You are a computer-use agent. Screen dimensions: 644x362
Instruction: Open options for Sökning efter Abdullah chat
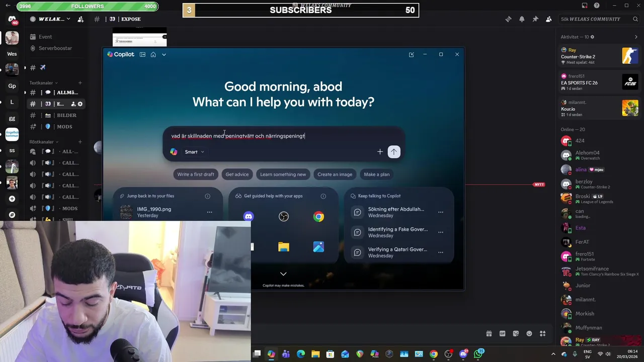(440, 212)
